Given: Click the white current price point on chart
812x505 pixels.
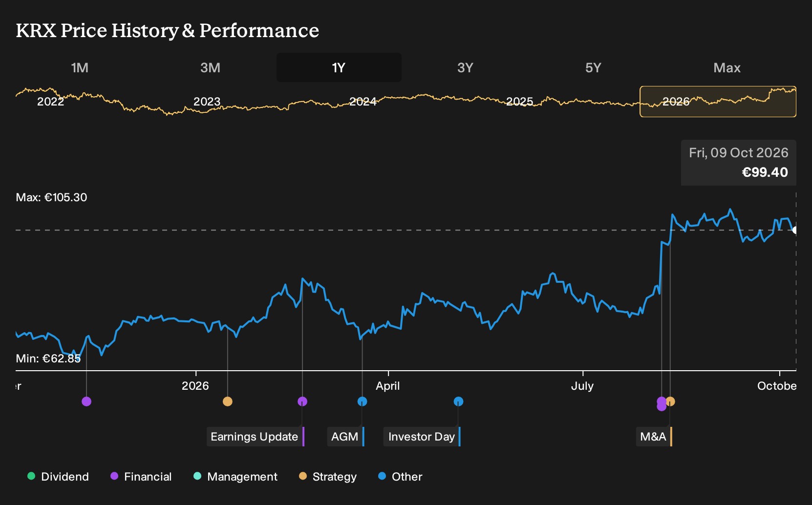Looking at the screenshot, I should coord(795,230).
